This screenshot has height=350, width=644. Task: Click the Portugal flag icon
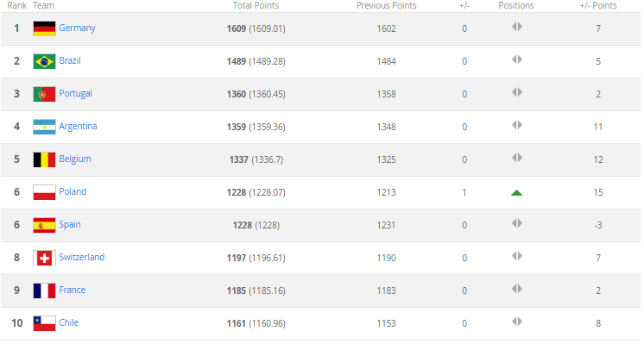[x=44, y=94]
